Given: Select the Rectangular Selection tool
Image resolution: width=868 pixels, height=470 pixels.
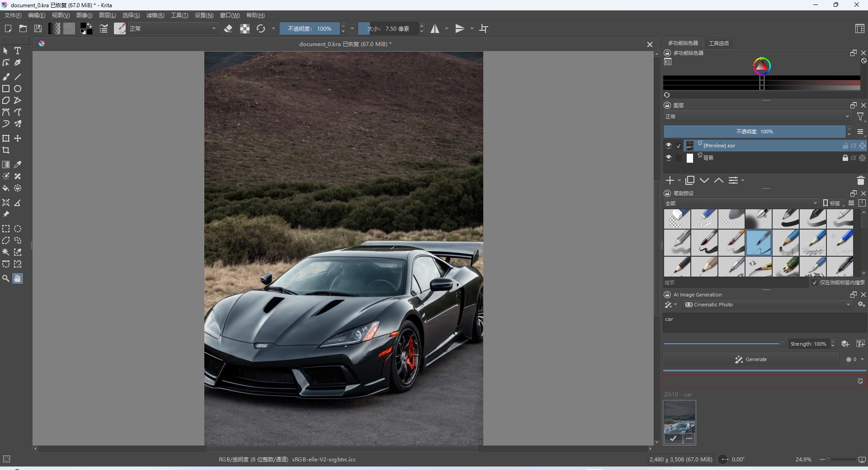Looking at the screenshot, I should coord(6,229).
